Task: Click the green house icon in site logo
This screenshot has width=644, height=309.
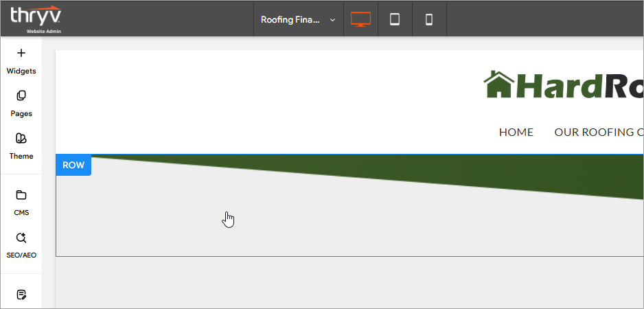Action: pos(498,84)
